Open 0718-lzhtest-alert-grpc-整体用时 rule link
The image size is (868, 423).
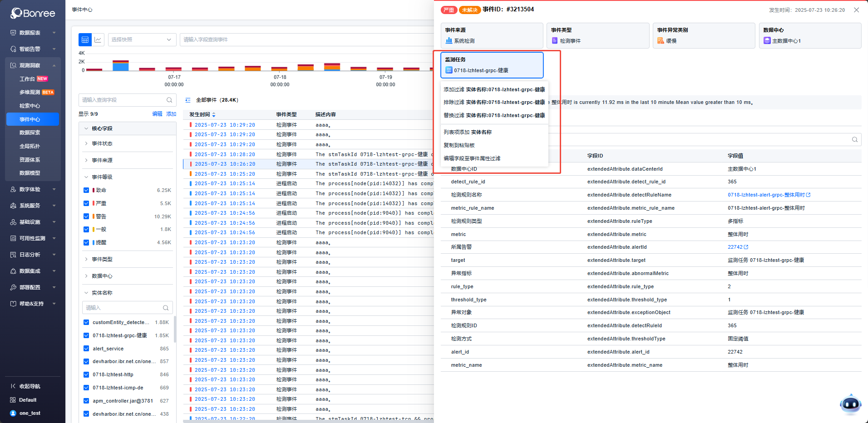click(766, 195)
